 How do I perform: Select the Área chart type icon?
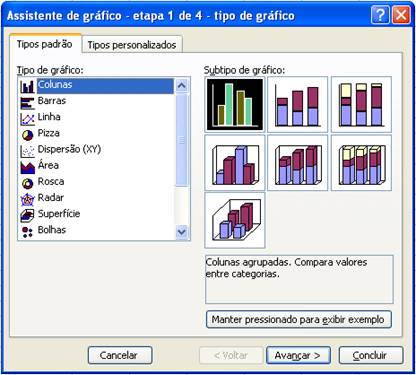click(27, 167)
